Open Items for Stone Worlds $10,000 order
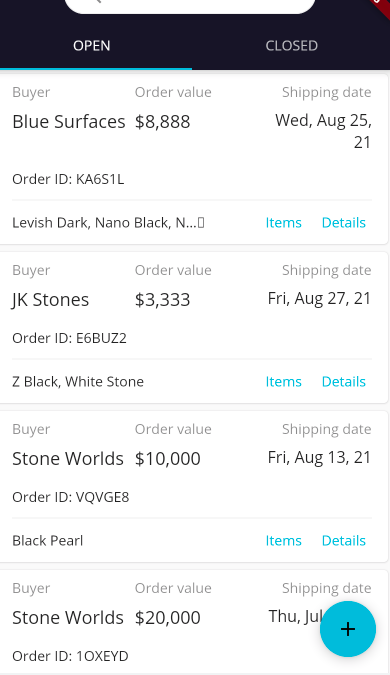Screen dimensions: 390x675 283,540
